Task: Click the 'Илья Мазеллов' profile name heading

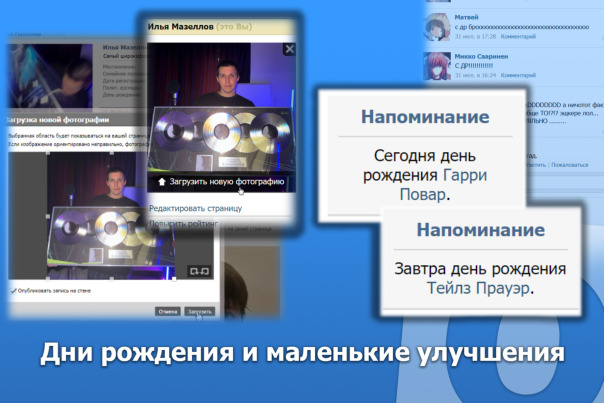Action: click(x=180, y=27)
